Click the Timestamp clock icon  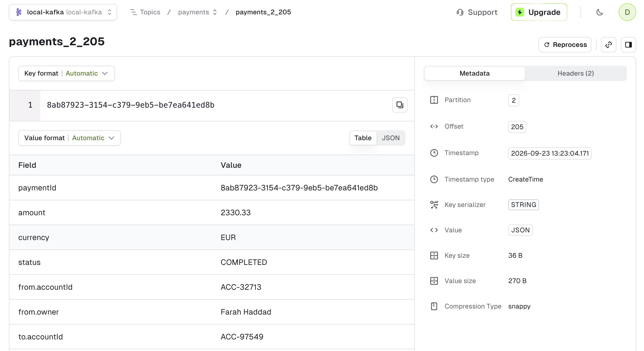click(x=434, y=153)
